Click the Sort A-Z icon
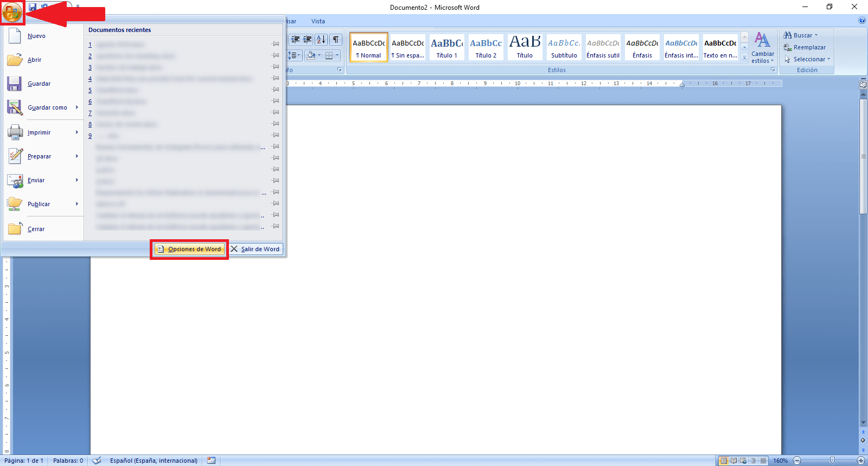 pyautogui.click(x=321, y=40)
